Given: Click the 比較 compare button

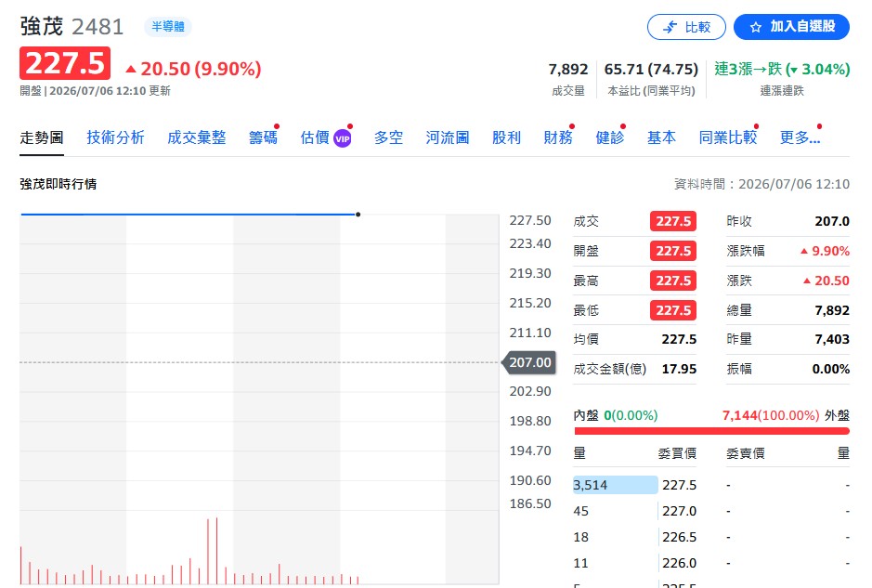Looking at the screenshot, I should click(686, 27).
